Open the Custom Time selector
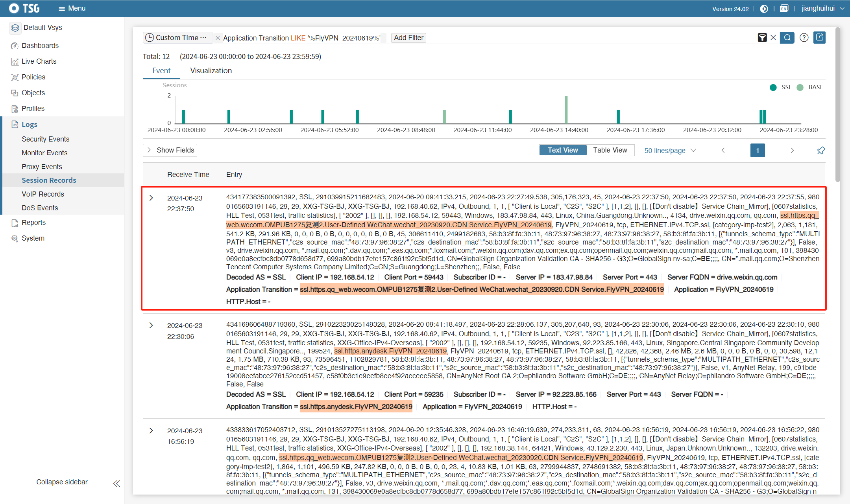Image resolution: width=850 pixels, height=504 pixels. (x=176, y=38)
